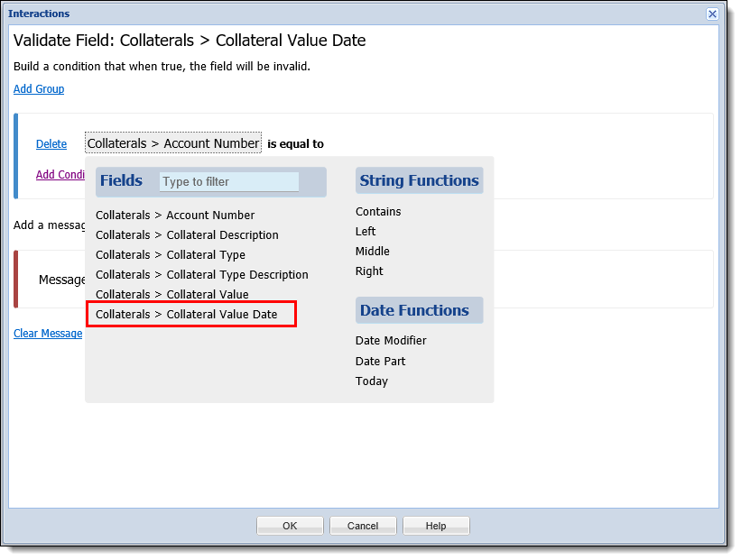Open the Help button
The height and width of the screenshot is (560, 741).
point(436,526)
